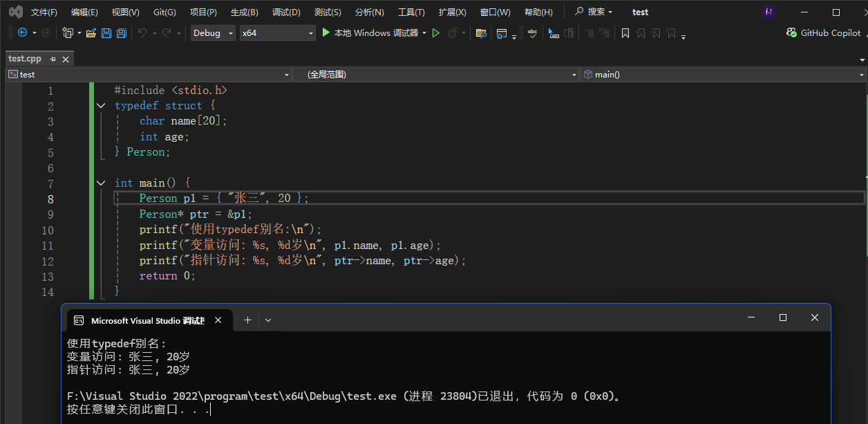
Task: Open the 视图(V) menu
Action: [x=125, y=12]
